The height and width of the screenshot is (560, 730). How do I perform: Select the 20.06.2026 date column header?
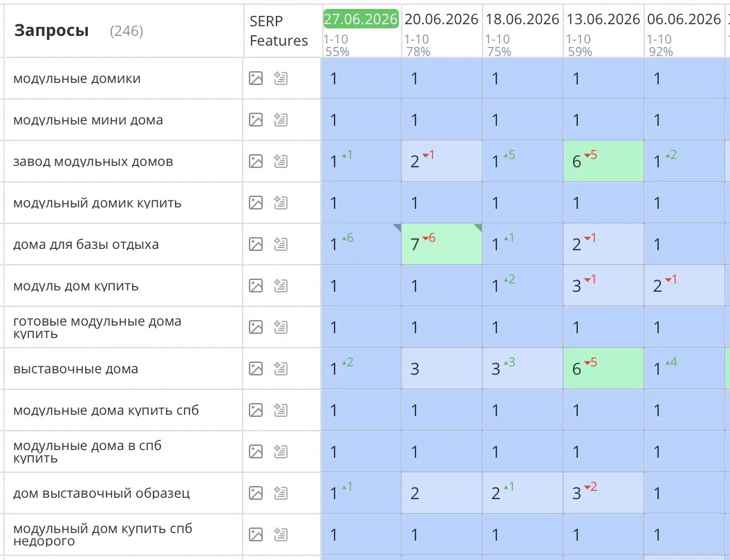441,19
